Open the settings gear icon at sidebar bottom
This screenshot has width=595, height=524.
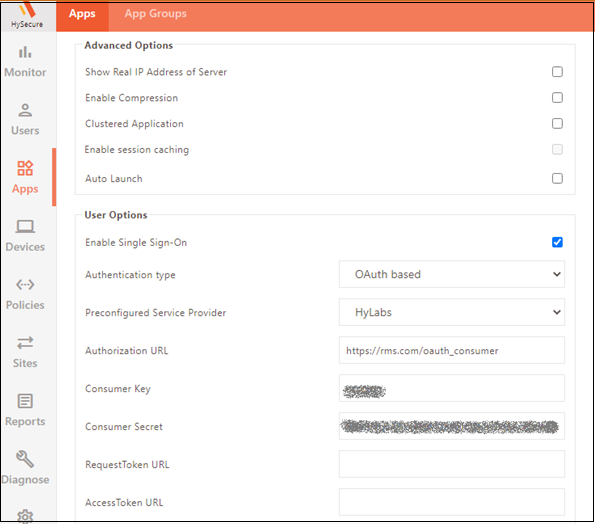tap(25, 516)
